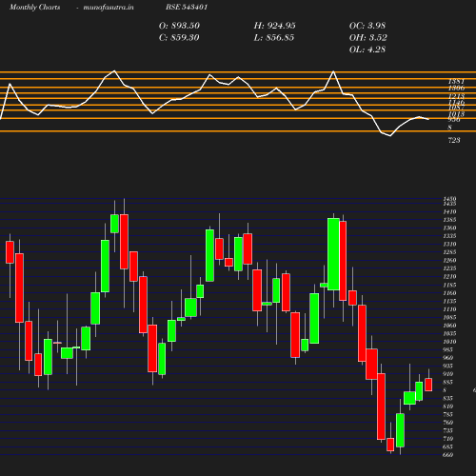Select the 1360 price axis label
Image resolution: width=476 pixels, height=476 pixels.
tap(449, 228)
